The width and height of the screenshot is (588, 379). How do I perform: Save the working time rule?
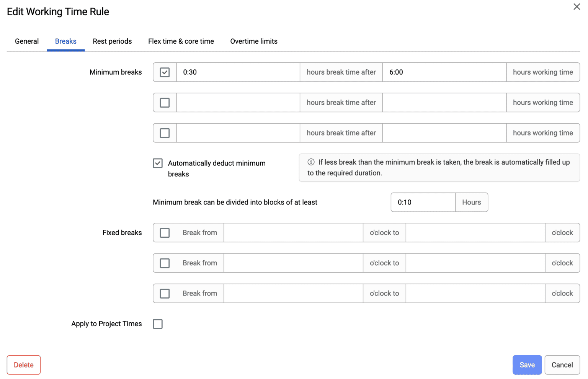[527, 364]
